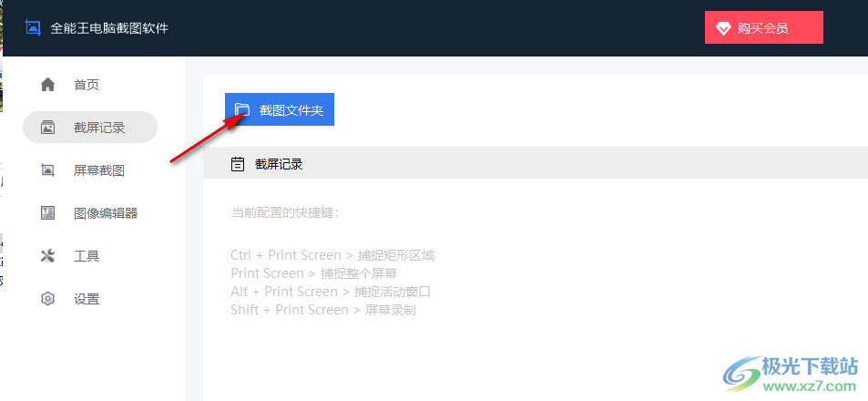Click the folder icon on 截图文件夹 button
The height and width of the screenshot is (401, 868).
click(242, 109)
